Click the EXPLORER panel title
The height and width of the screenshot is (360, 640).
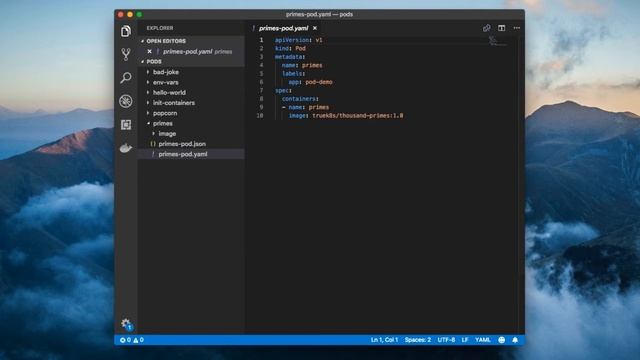pos(160,28)
